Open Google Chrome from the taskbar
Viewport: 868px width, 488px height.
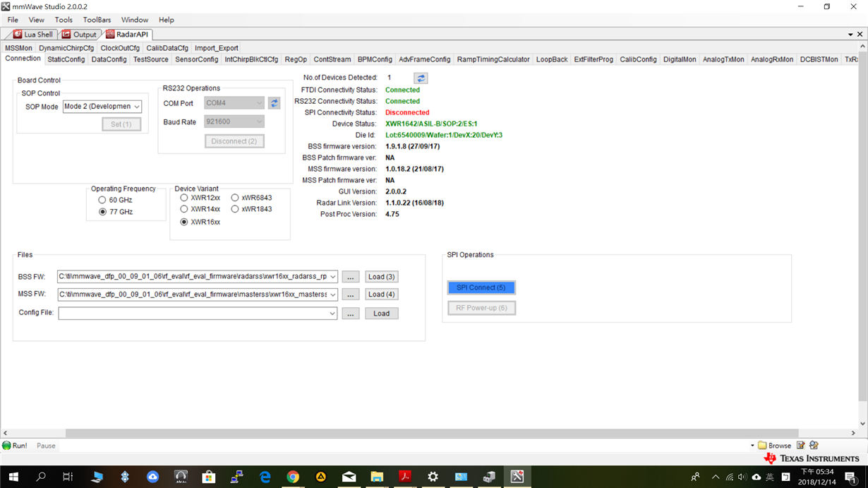tap(293, 477)
